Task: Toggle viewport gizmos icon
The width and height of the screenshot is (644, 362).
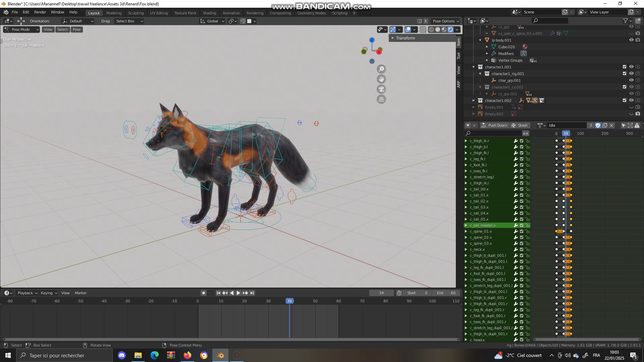Action: pyautogui.click(x=393, y=29)
